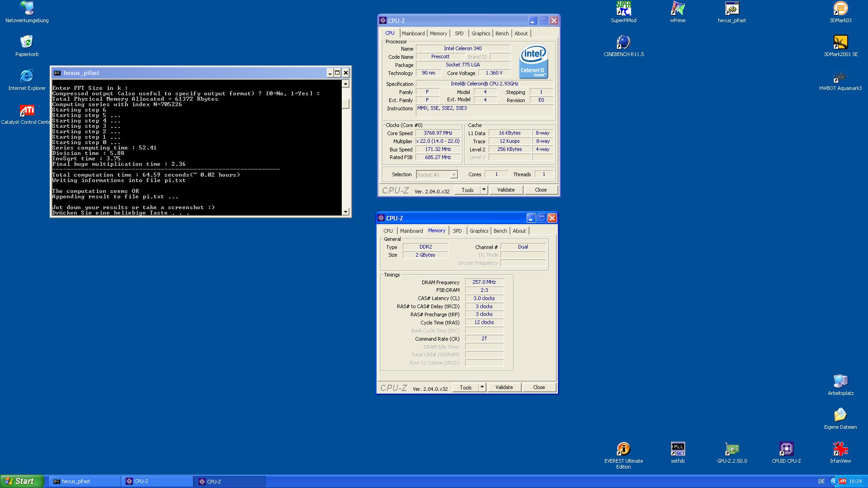Click the ATI tray icon in the taskbar
Screen dimensions: 868x488
(842, 481)
